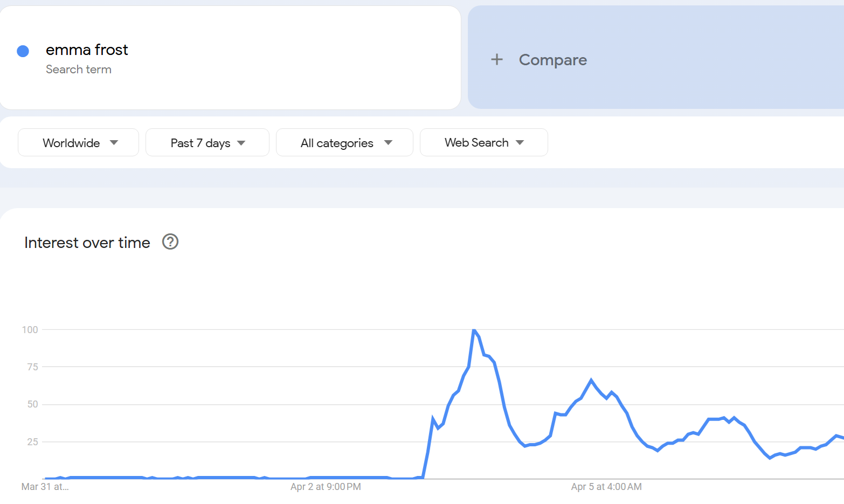Click the "Apr 5 at 4:00 AM" axis label
844x504 pixels.
click(606, 487)
